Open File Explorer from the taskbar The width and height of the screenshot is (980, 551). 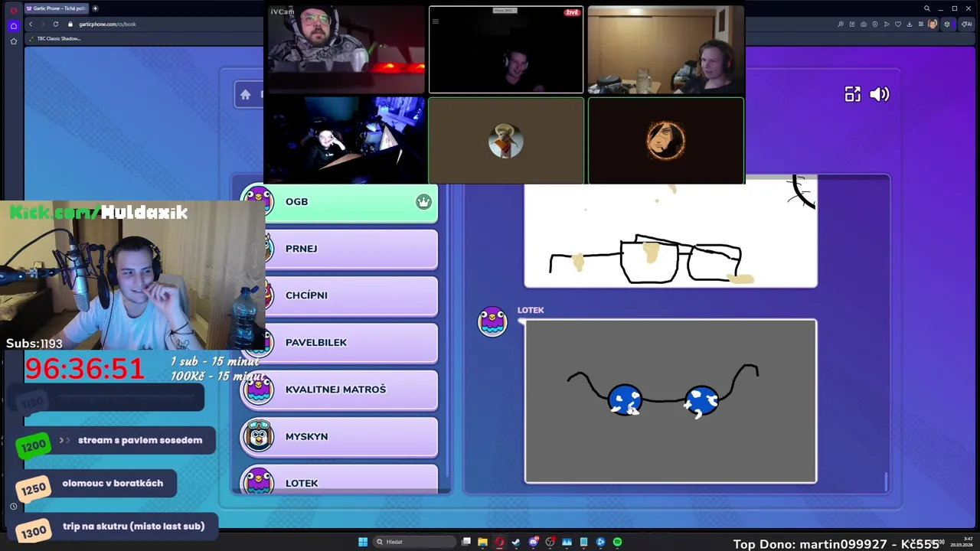(x=482, y=542)
